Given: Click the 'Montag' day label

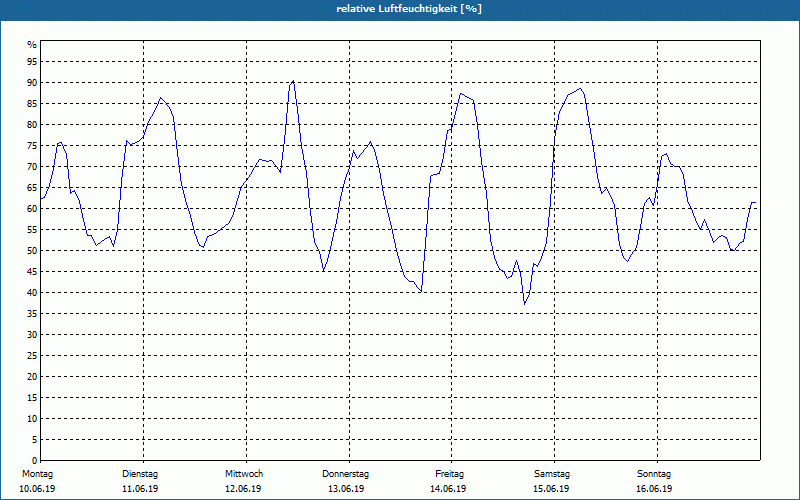Looking at the screenshot, I should pos(37,474).
